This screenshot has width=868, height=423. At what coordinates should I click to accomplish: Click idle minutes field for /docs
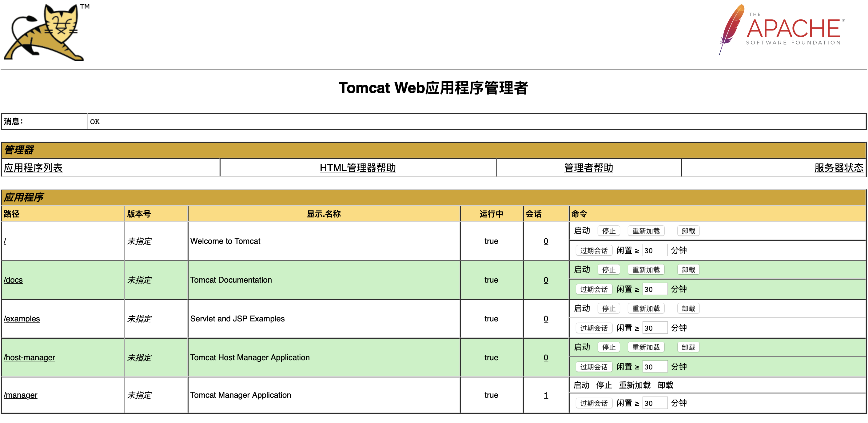[x=655, y=289]
